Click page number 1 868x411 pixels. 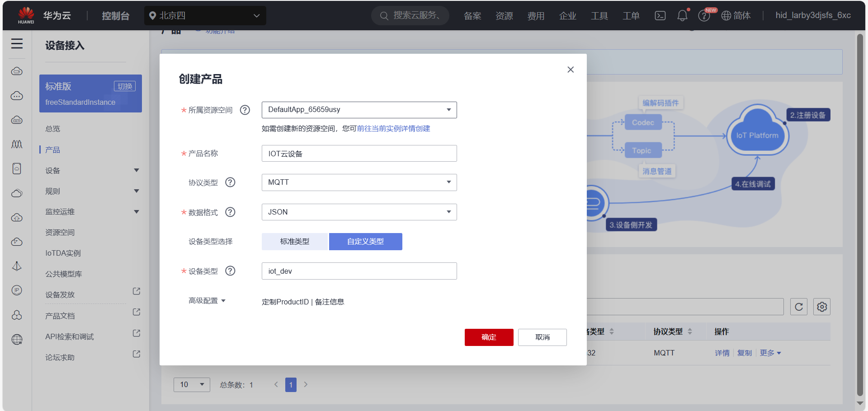coord(291,385)
